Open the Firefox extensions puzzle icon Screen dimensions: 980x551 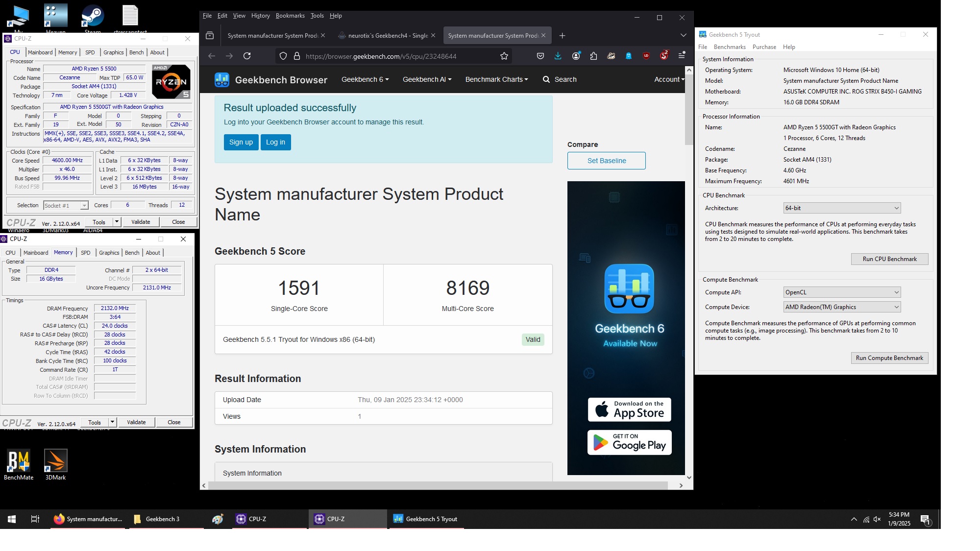593,56
